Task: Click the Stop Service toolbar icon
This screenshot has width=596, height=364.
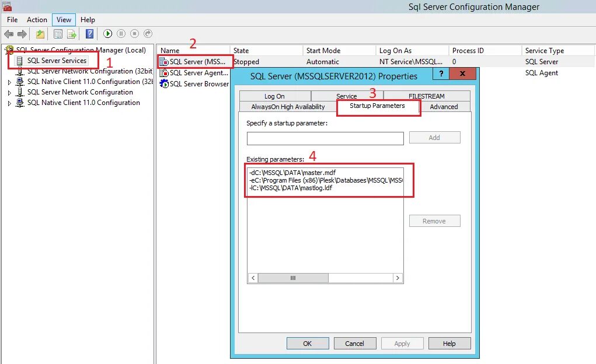Action: (135, 34)
